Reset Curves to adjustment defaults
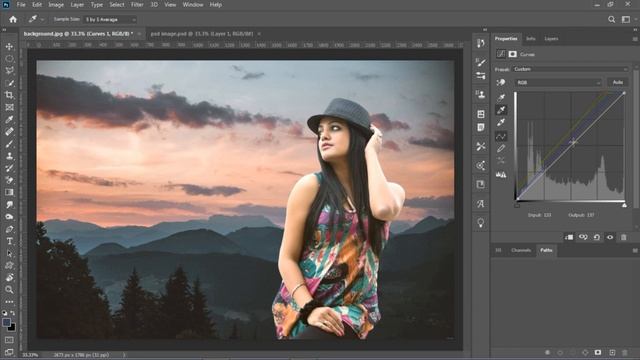The width and height of the screenshot is (640, 360). click(x=596, y=237)
